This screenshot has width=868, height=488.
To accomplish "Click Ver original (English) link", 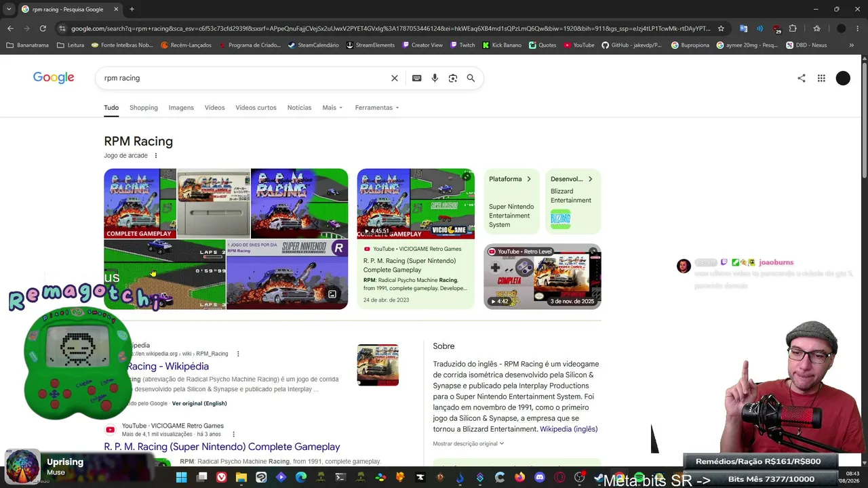I will pyautogui.click(x=199, y=403).
